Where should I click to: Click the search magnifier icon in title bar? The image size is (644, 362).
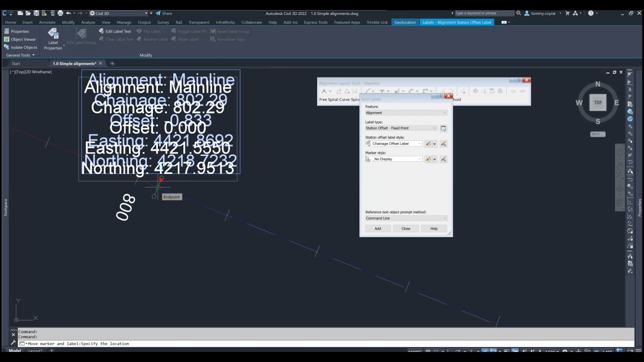coord(519,13)
